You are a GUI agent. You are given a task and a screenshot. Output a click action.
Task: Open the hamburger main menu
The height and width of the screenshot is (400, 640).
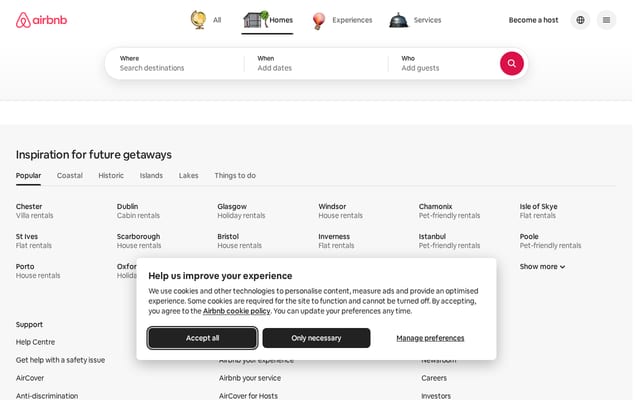point(606,20)
